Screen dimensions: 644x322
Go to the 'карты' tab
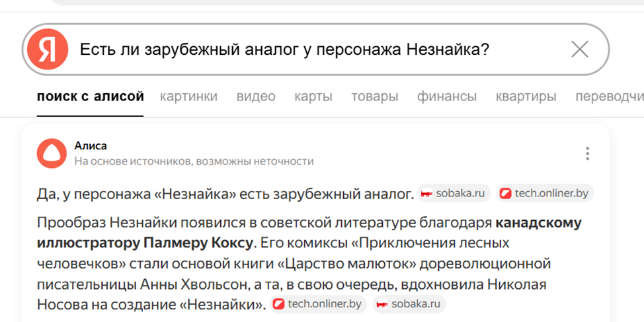coord(313,97)
